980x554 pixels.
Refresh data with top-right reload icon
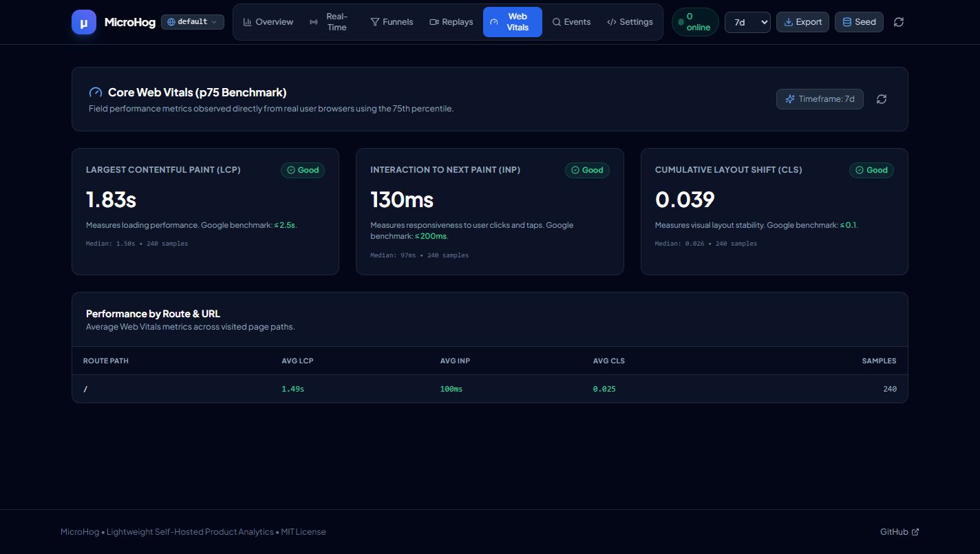tap(899, 22)
